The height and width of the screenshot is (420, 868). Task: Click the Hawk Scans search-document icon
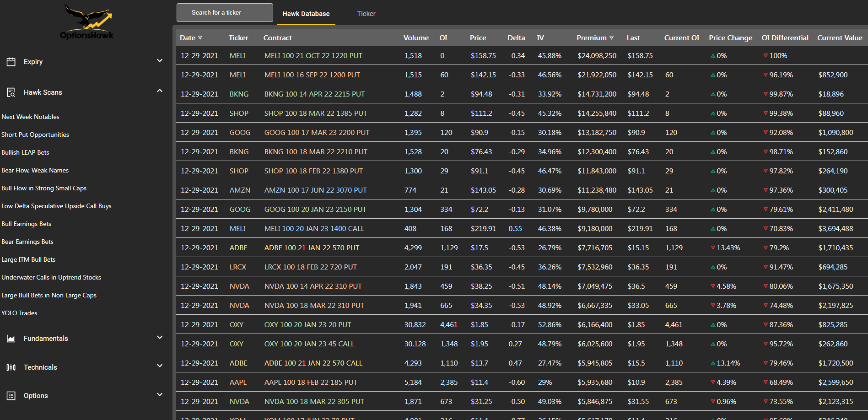click(11, 92)
